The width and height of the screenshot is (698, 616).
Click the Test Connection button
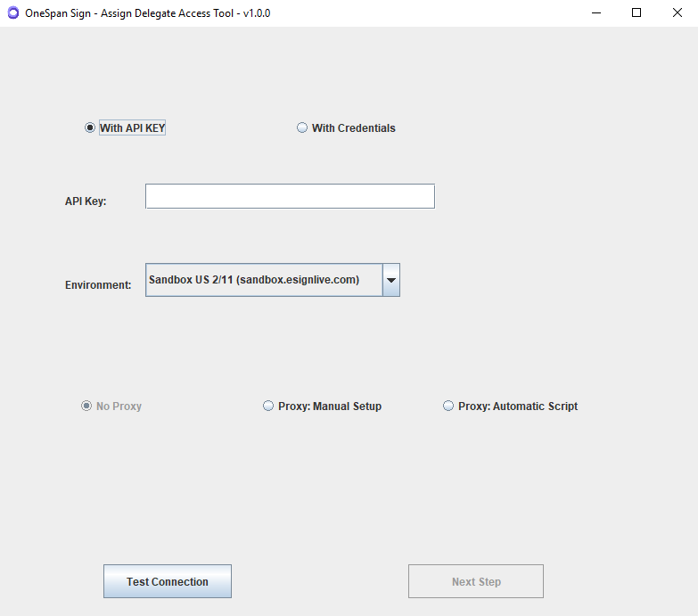point(168,581)
